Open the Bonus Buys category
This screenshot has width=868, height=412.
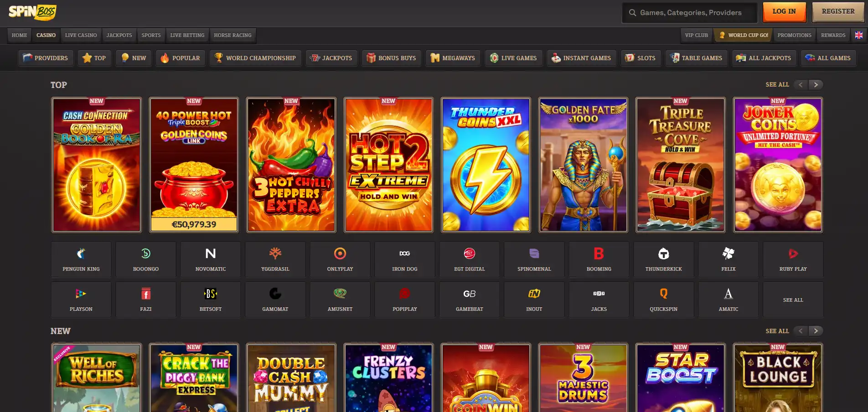392,58
